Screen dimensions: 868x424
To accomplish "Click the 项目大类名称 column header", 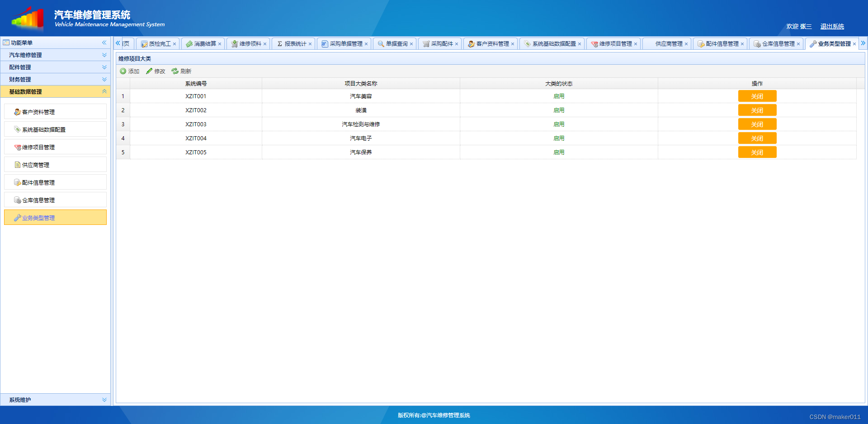I will (361, 84).
